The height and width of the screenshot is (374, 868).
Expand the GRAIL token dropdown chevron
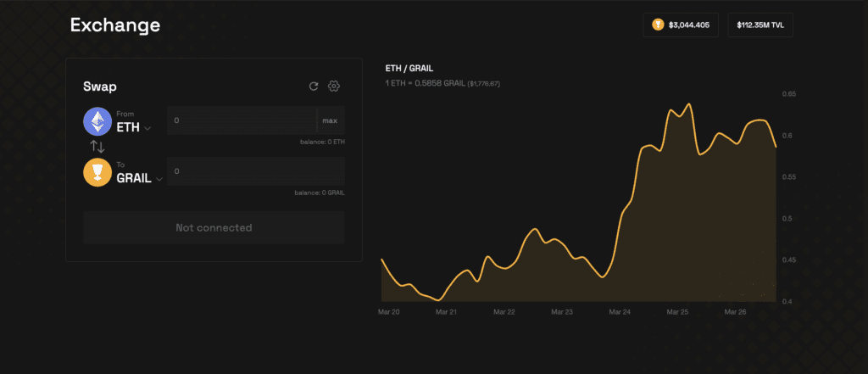(x=159, y=180)
